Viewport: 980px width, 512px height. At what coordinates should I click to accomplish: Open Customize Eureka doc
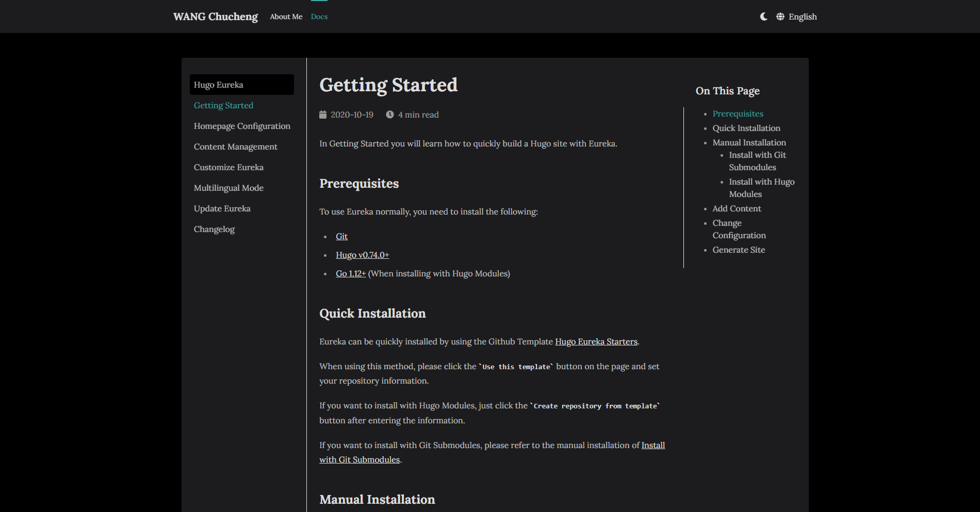tap(228, 167)
